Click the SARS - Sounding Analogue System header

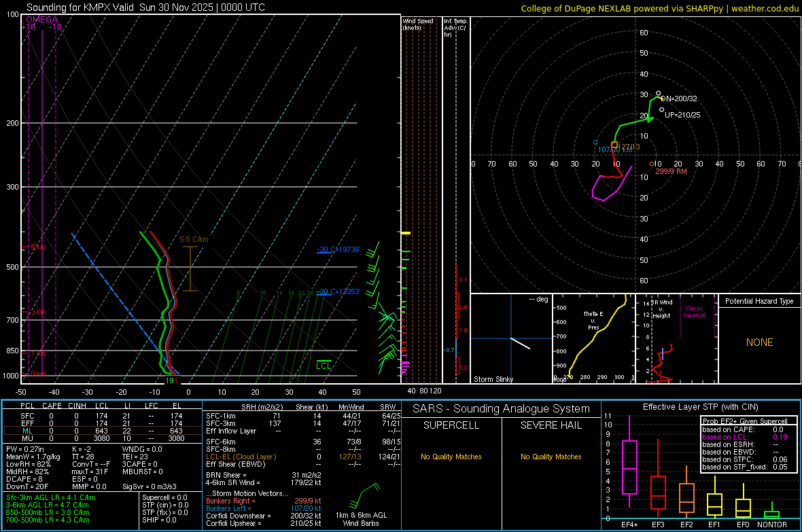tap(501, 409)
